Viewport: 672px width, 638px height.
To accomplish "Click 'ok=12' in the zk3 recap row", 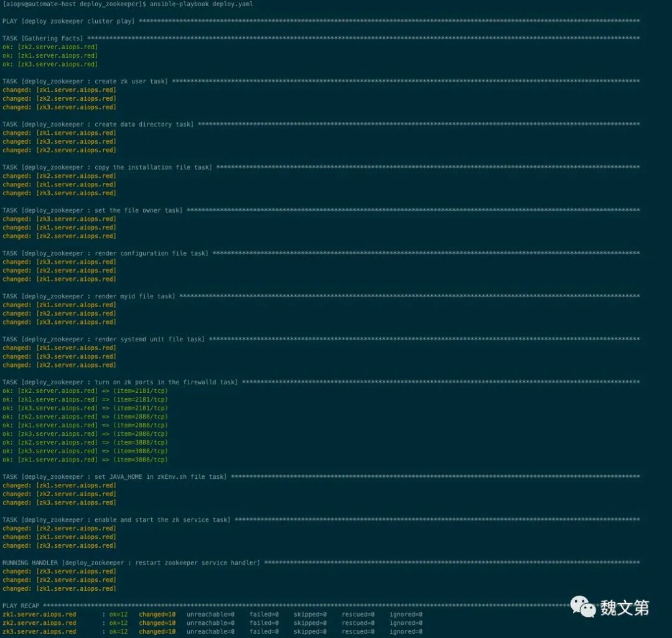I will point(118,632).
